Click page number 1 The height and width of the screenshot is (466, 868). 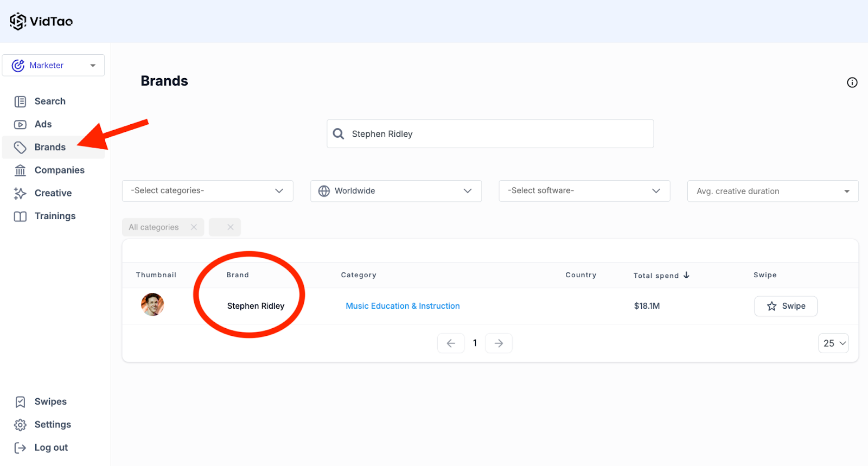click(x=475, y=343)
